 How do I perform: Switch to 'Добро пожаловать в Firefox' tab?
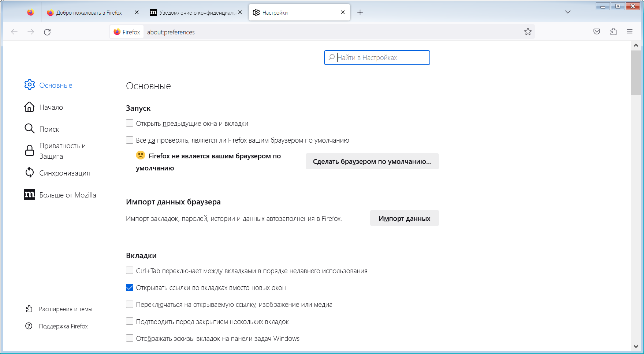click(x=89, y=12)
